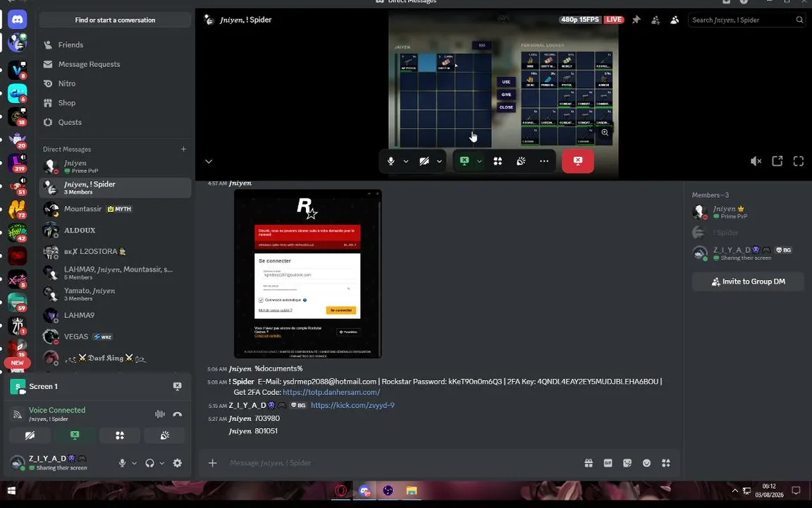Open the kick.com/zvyyd-9 link

[352, 406]
